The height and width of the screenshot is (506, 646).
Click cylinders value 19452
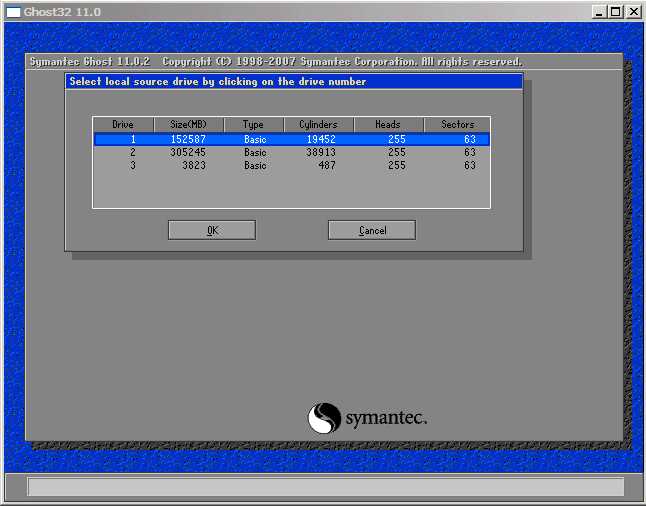pyautogui.click(x=321, y=139)
